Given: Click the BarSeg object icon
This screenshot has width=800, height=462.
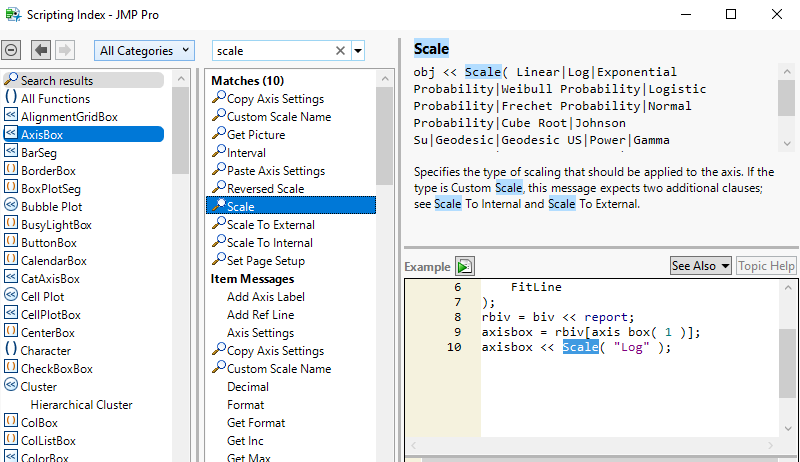Looking at the screenshot, I should tap(11, 151).
